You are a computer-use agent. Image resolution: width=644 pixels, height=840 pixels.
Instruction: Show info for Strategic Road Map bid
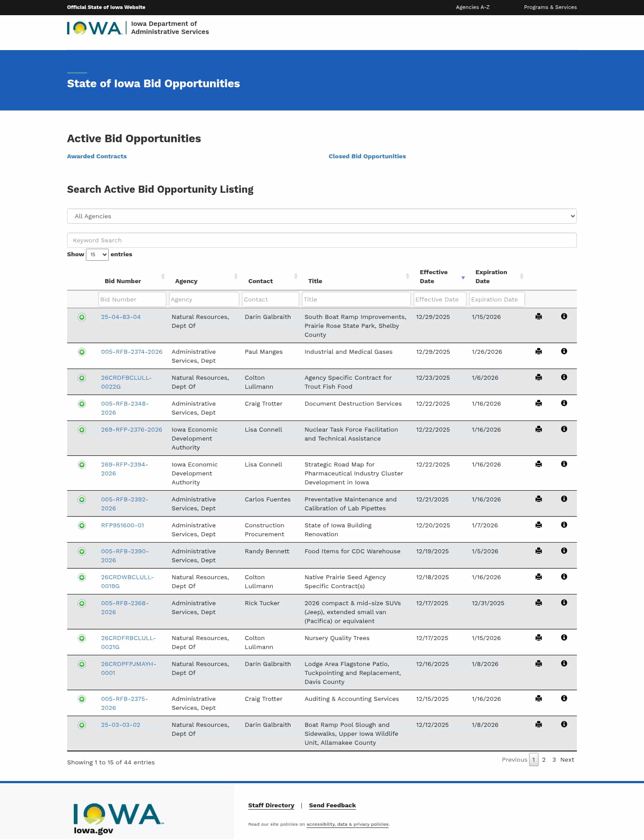point(564,464)
